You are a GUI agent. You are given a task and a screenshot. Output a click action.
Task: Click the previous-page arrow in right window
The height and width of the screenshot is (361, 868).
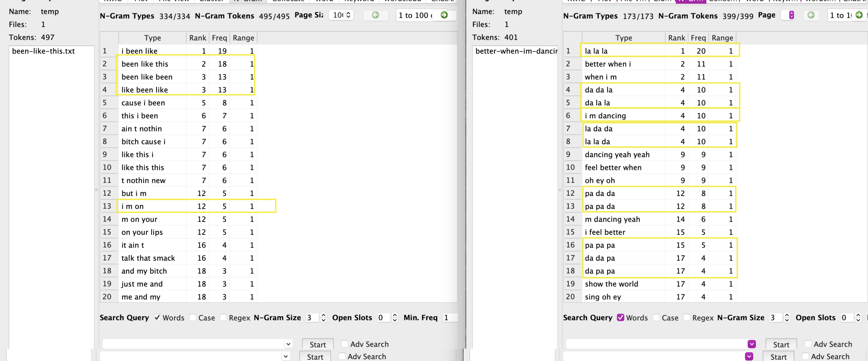811,15
